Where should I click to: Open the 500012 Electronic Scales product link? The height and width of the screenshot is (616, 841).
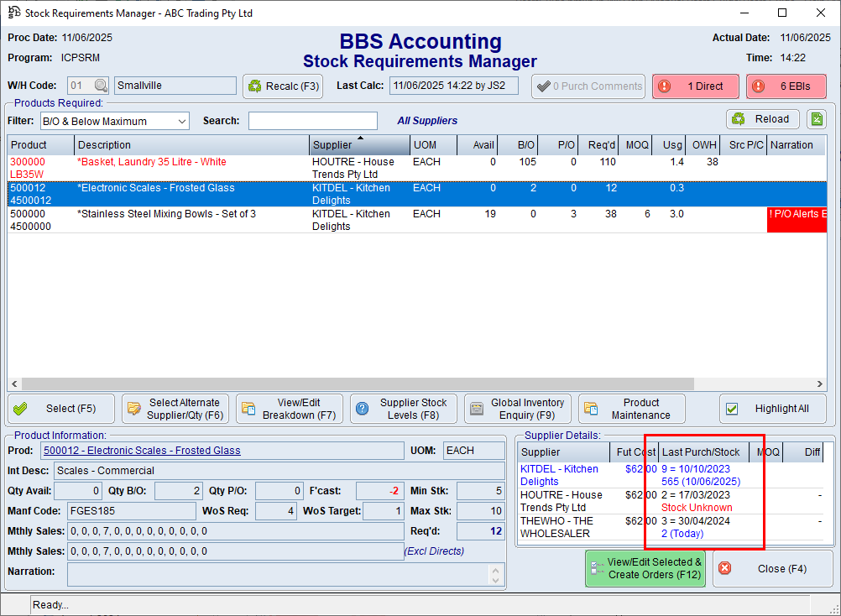142,451
